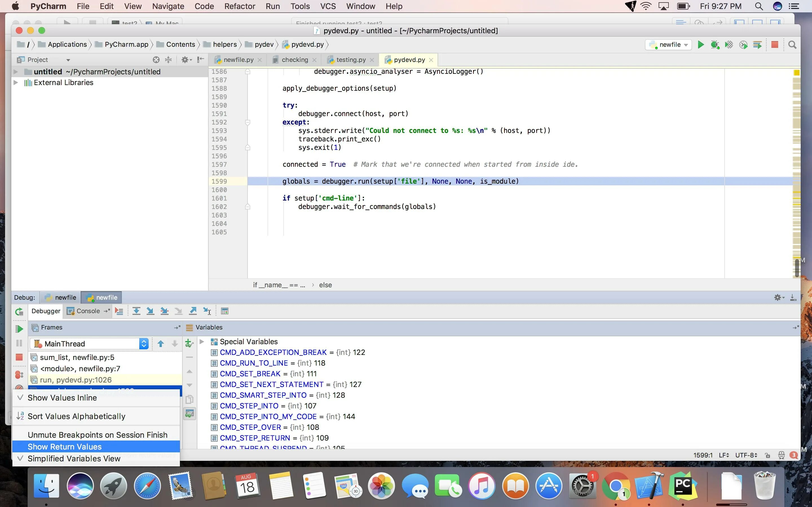Image resolution: width=812 pixels, height=507 pixels.
Task: Select Show Return Values menu entry
Action: pyautogui.click(x=64, y=447)
